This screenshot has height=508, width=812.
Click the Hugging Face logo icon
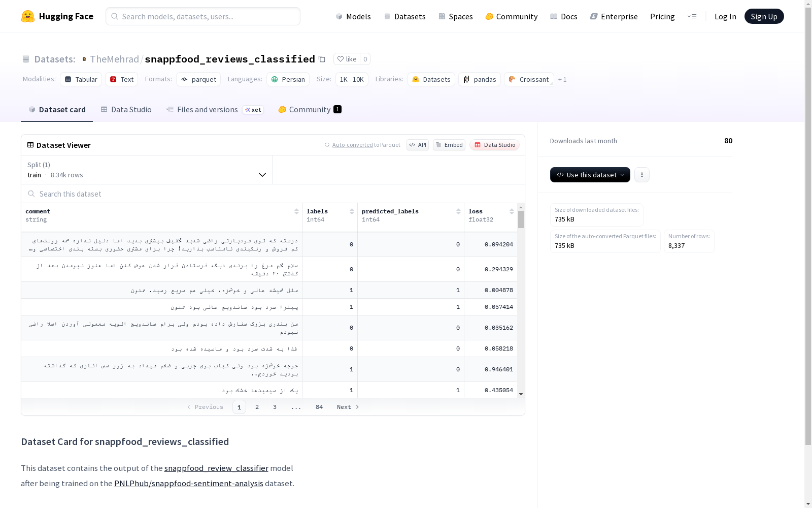click(28, 16)
